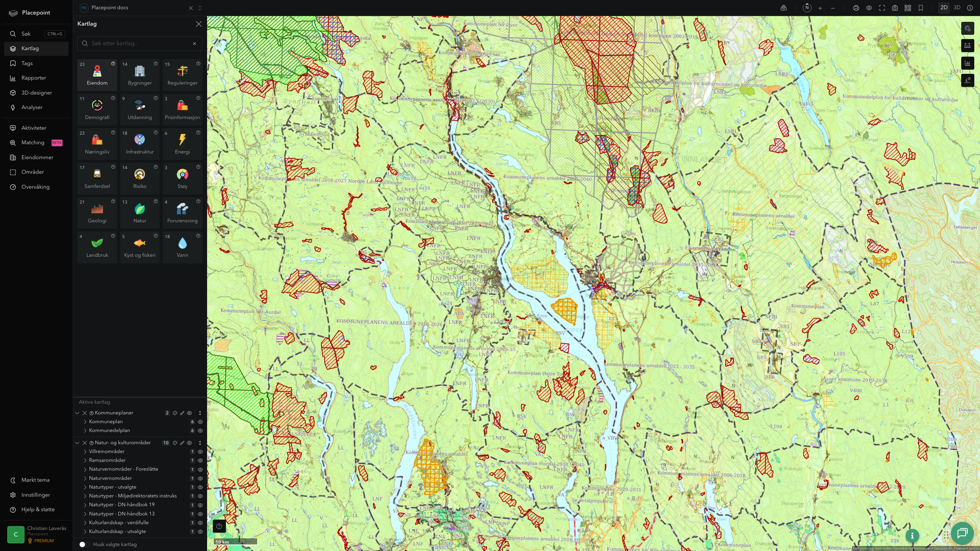Open the Bygninger layer category
The image size is (980, 551).
pyautogui.click(x=140, y=75)
